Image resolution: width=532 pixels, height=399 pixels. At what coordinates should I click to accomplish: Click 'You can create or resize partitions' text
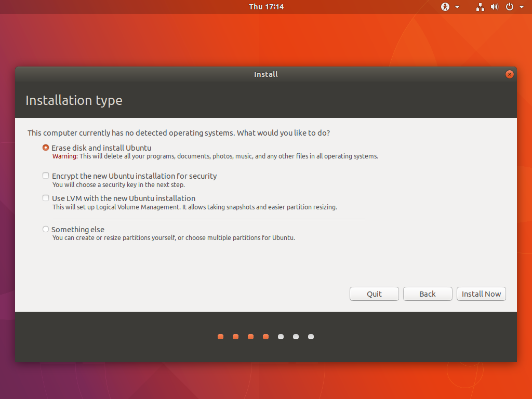[174, 238]
